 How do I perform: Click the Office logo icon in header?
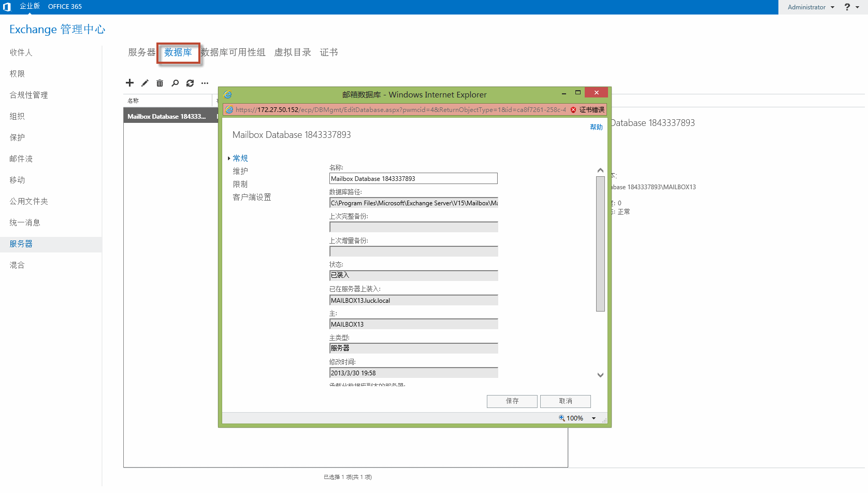pos(7,7)
